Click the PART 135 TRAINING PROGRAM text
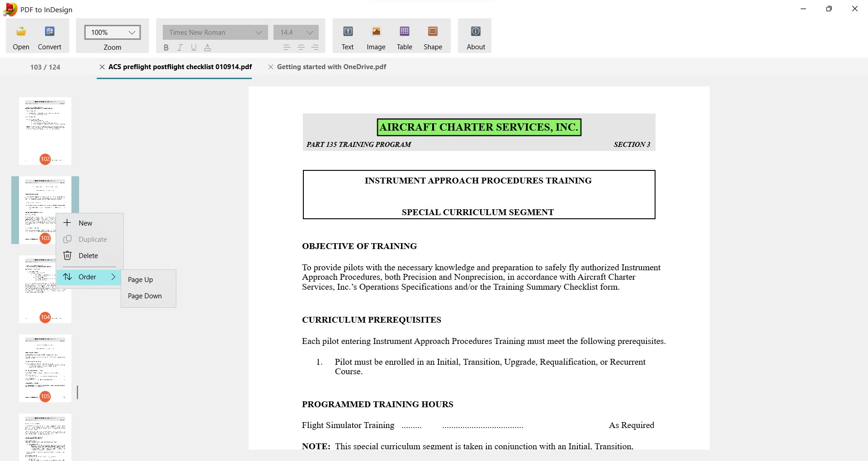Viewport: 868px width, 461px height. click(359, 145)
